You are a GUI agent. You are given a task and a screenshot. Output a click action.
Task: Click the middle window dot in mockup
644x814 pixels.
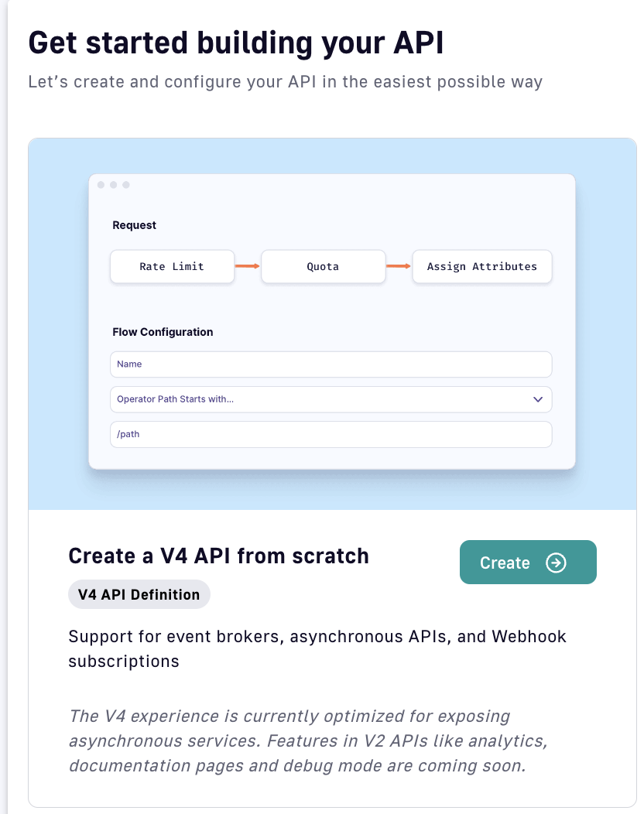pyautogui.click(x=113, y=185)
